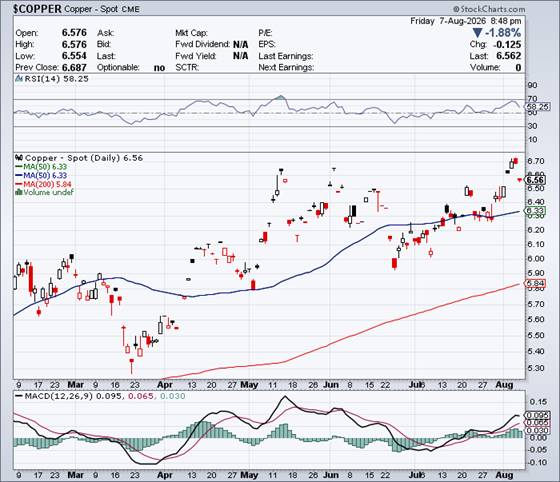Click the down triangle beside -1.88%
The width and height of the screenshot is (560, 482).
pyautogui.click(x=477, y=33)
